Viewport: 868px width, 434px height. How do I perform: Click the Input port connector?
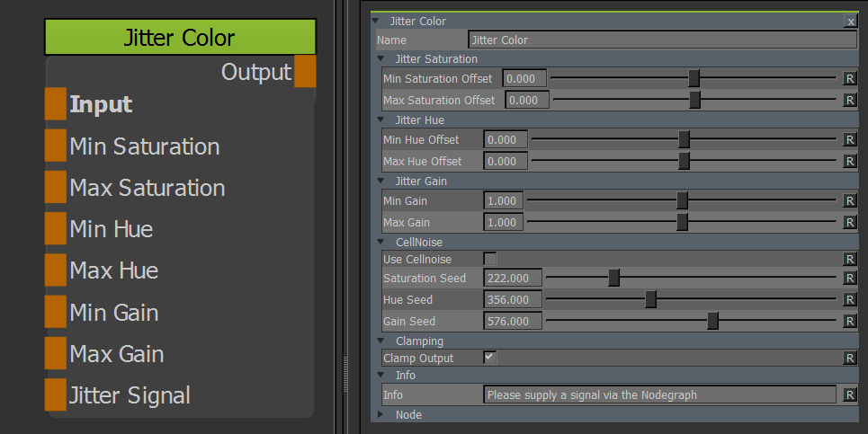(56, 104)
